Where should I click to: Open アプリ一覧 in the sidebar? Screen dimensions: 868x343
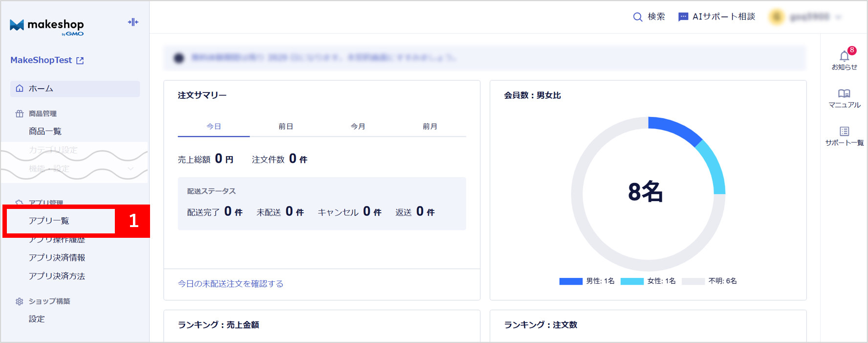(x=49, y=221)
